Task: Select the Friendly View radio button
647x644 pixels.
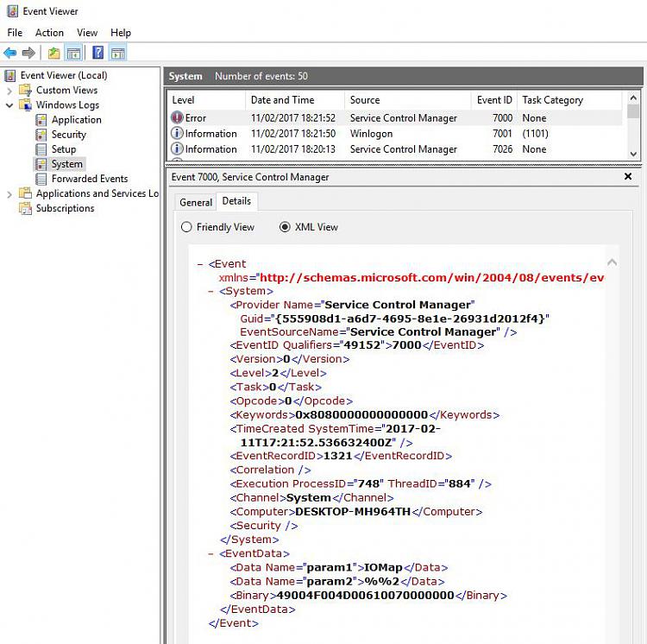Action: (x=186, y=227)
